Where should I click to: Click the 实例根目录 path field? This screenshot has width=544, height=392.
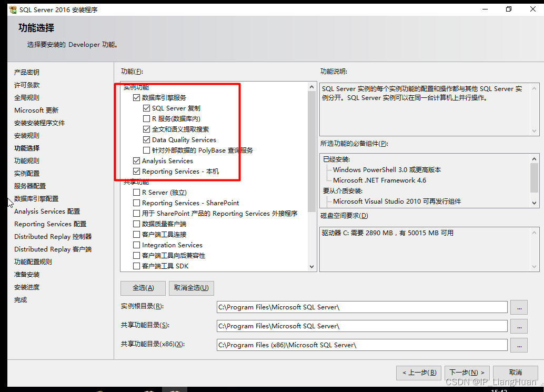362,307
